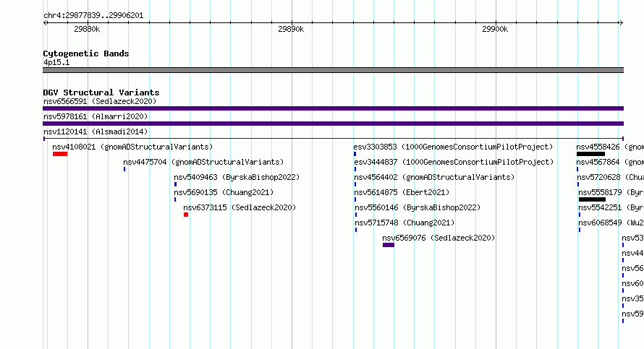Click the Cytogenetic Bands track title
The width and height of the screenshot is (644, 349).
(86, 53)
